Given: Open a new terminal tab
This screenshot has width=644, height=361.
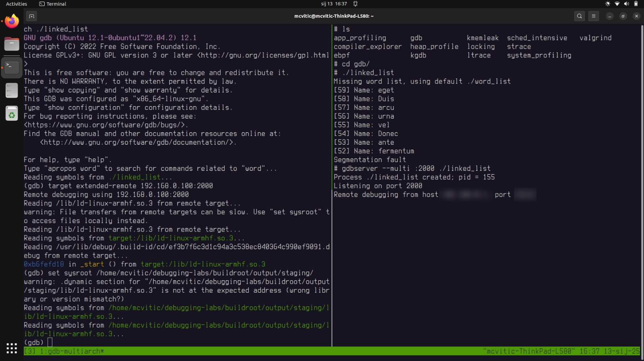Looking at the screenshot, I should pos(31,16).
